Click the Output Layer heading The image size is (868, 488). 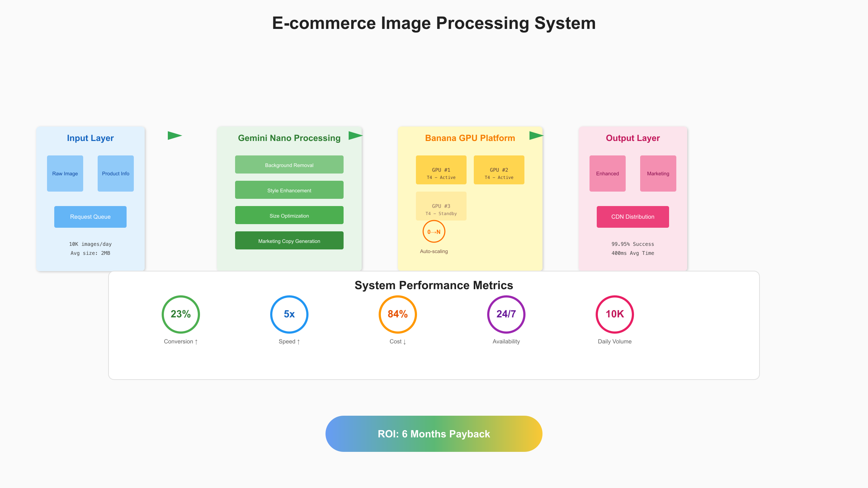point(633,138)
